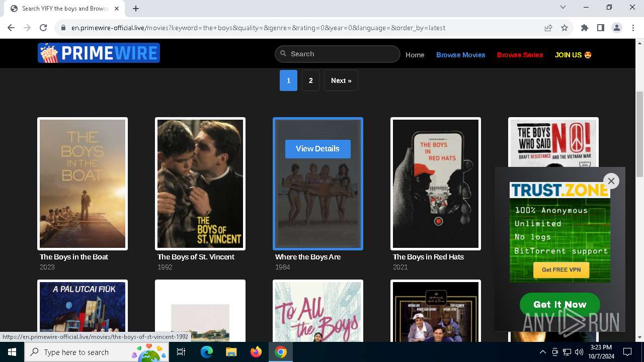
Task: Show hidden tray icons chevron
Action: click(542, 352)
